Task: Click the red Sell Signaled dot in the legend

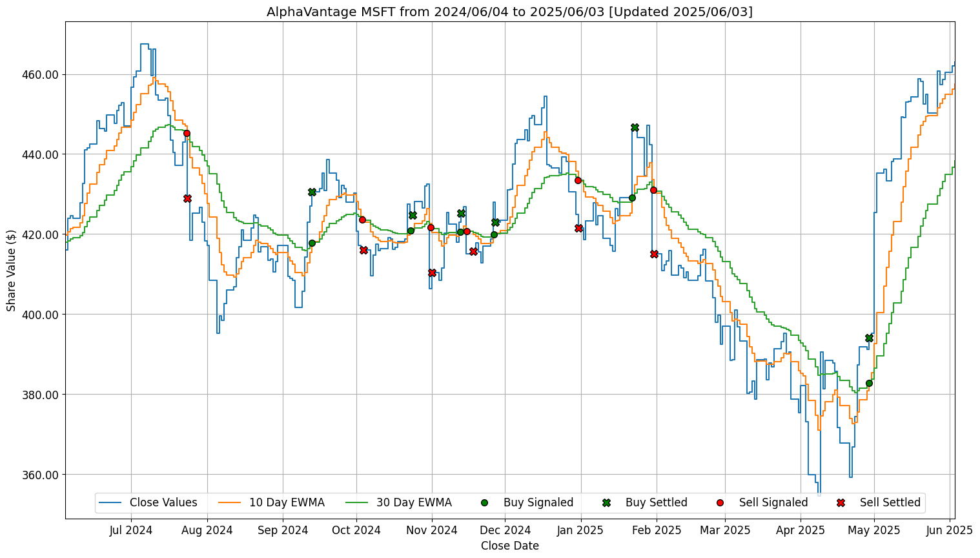Action: click(720, 502)
